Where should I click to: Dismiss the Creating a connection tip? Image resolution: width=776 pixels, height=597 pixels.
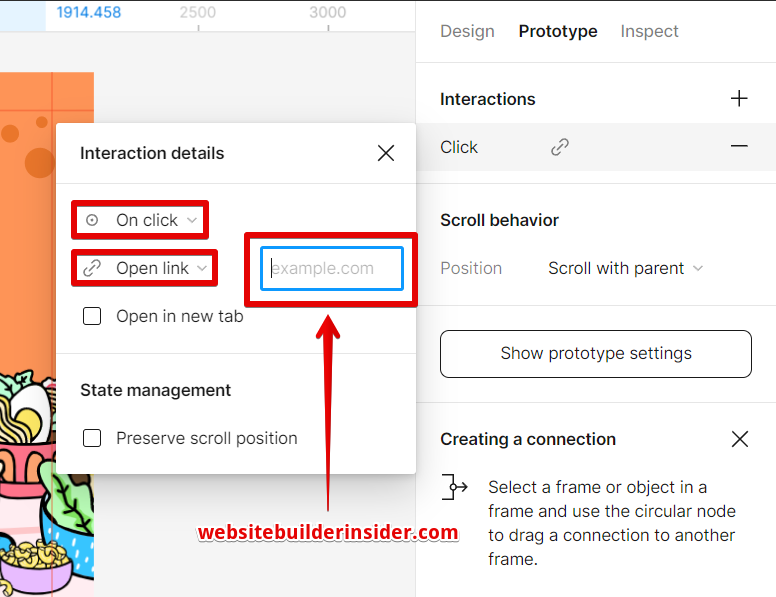point(739,439)
